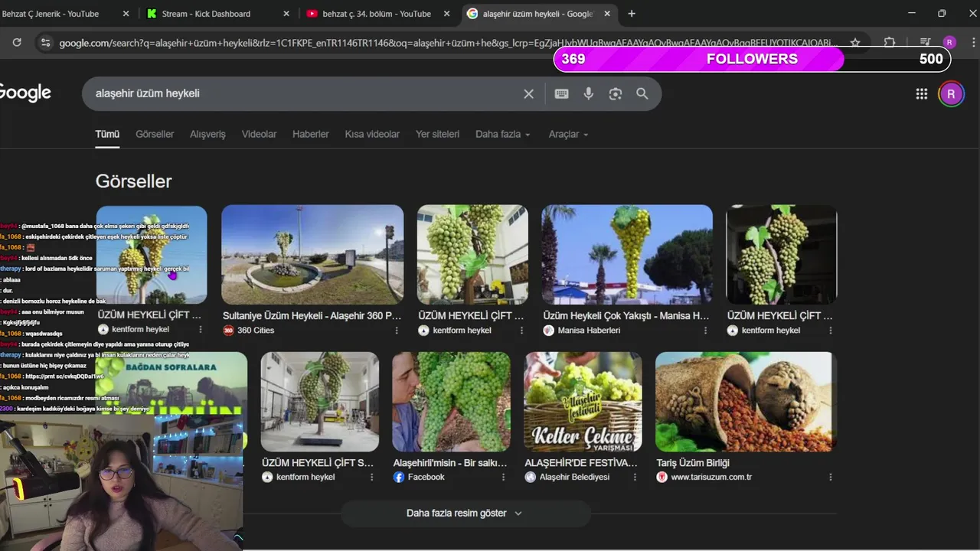Screen dimensions: 980x551
Task: Open a new browser tab
Action: point(632,14)
